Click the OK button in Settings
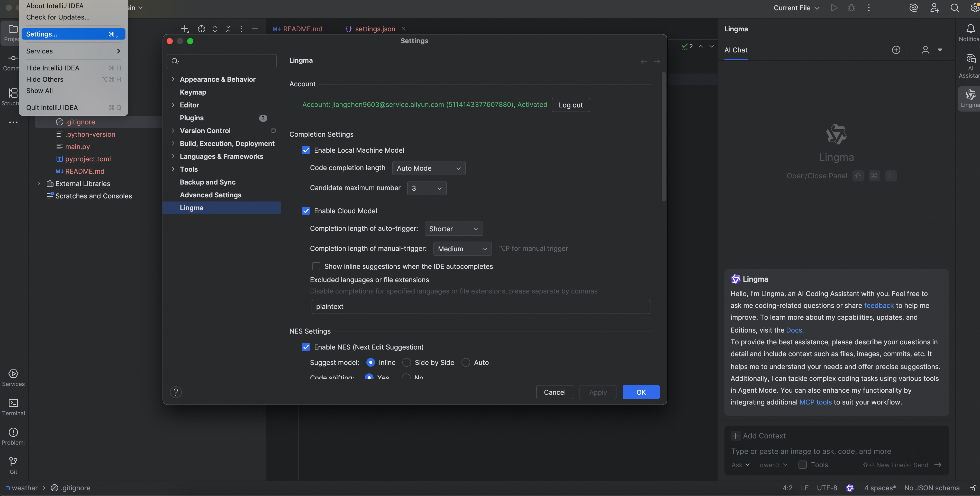The width and height of the screenshot is (980, 496). pyautogui.click(x=641, y=392)
